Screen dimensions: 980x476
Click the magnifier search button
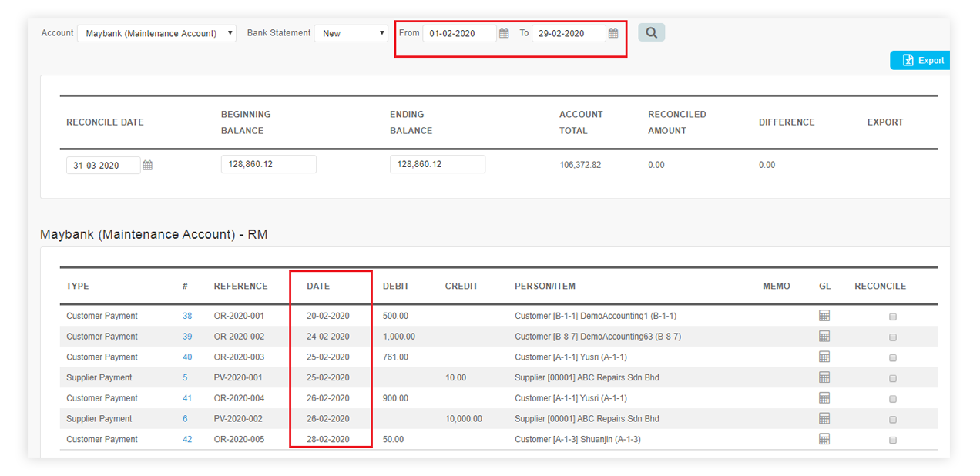[651, 32]
